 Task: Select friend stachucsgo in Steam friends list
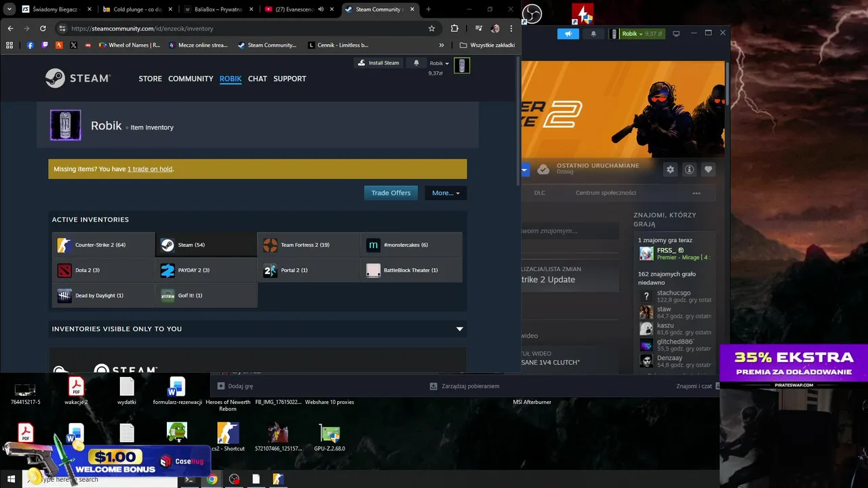click(x=674, y=296)
